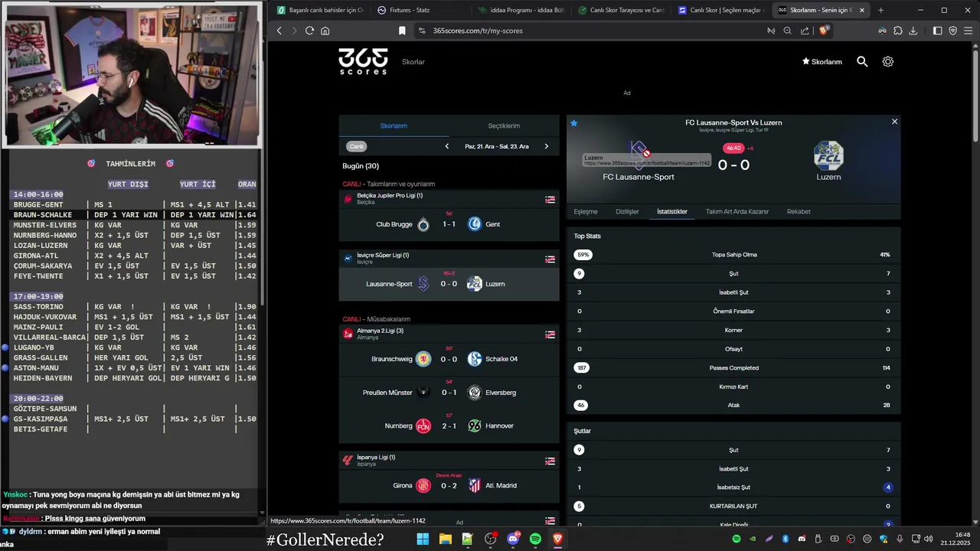The width and height of the screenshot is (980, 551).
Task: Click the browser page vertical scrollbar
Action: coord(975,96)
